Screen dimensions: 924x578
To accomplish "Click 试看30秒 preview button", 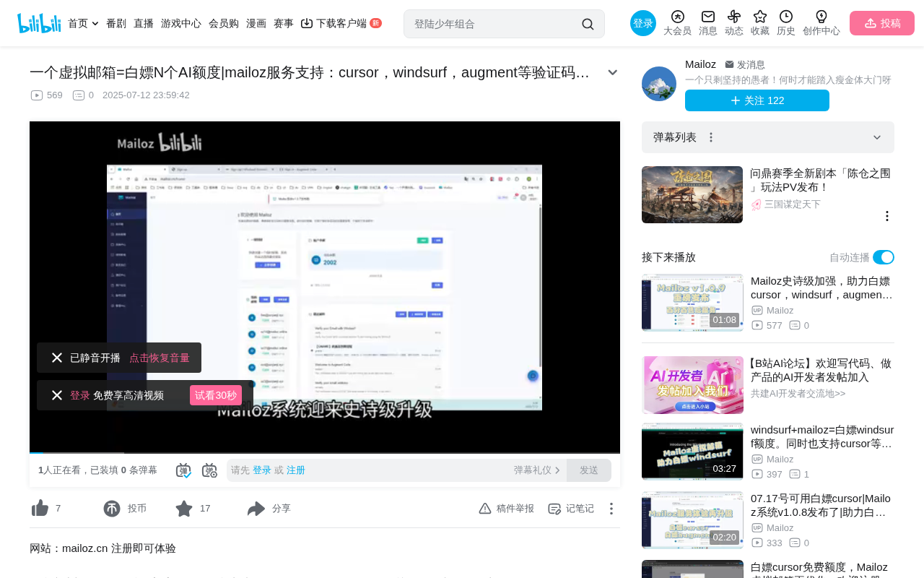I will point(216,395).
